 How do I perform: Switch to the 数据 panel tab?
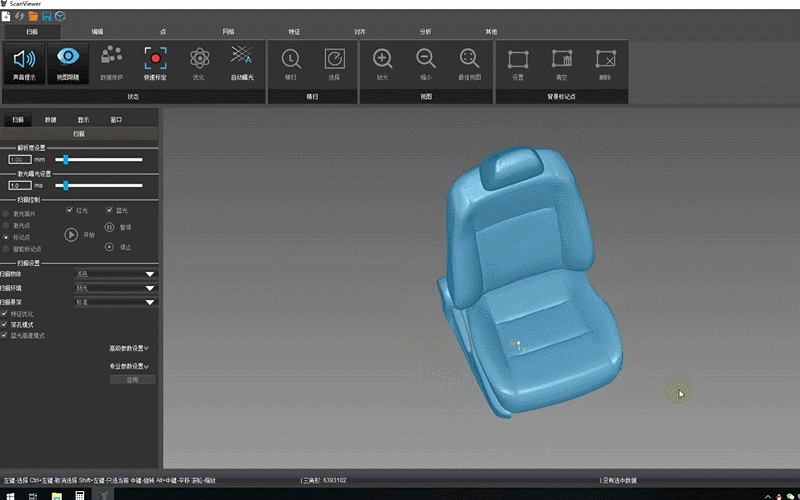pos(50,119)
